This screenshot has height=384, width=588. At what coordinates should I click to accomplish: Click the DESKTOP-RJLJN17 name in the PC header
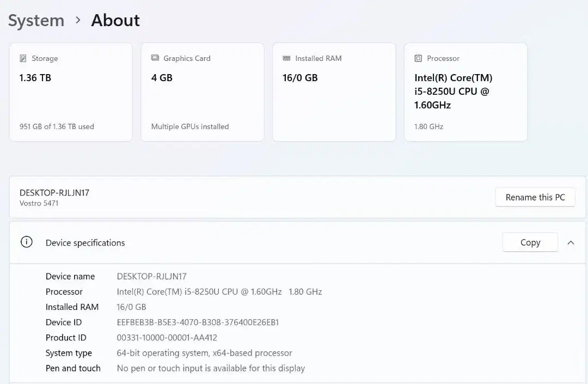point(54,193)
